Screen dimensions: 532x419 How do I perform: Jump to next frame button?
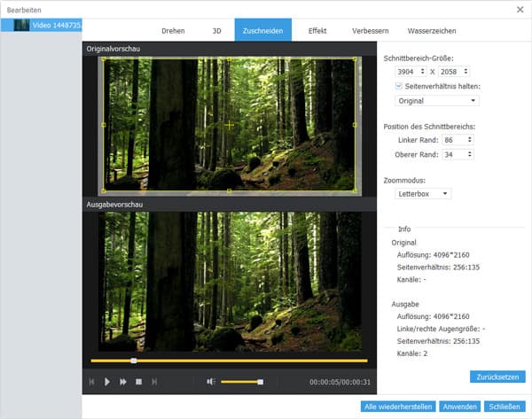point(154,382)
